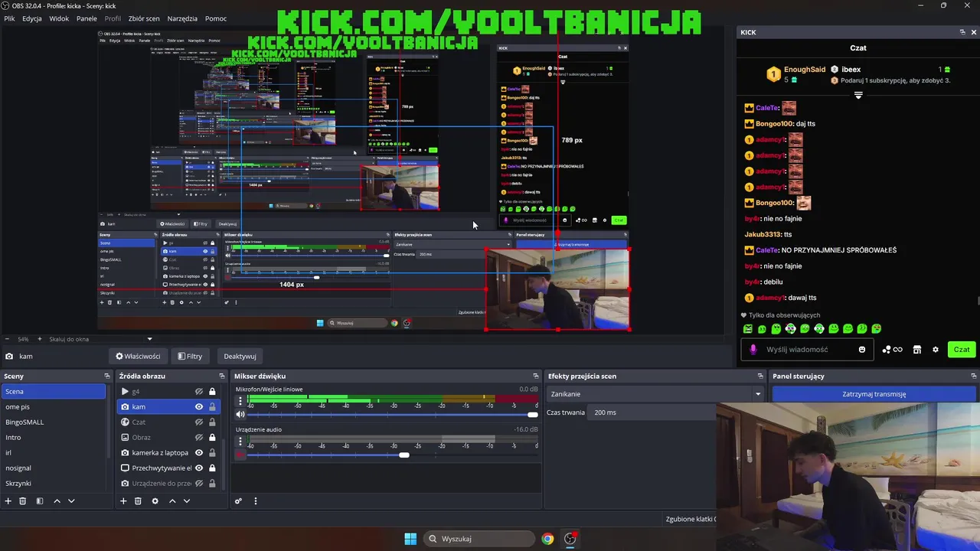980x551 pixels.
Task: Zoom out the preview with the minus icon
Action: point(8,339)
